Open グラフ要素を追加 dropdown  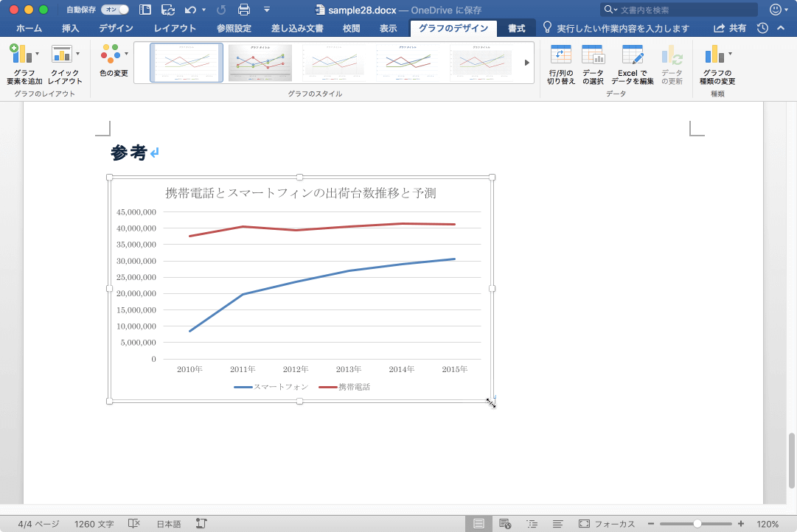pyautogui.click(x=24, y=64)
